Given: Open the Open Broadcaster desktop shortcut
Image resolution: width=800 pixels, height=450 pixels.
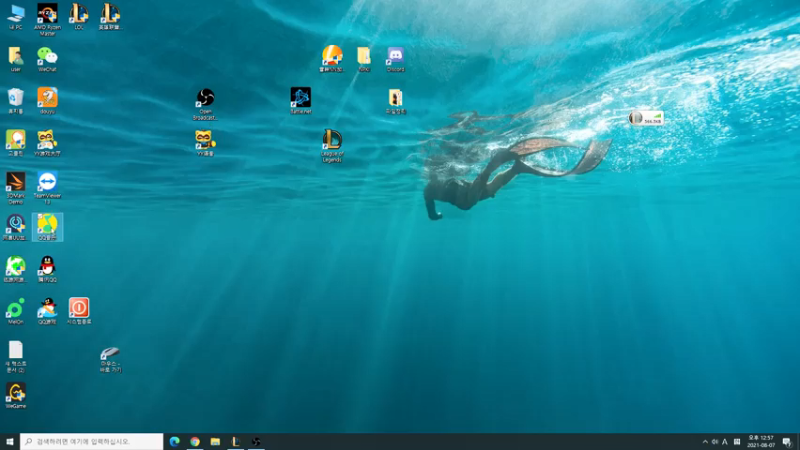Looking at the screenshot, I should point(205,104).
